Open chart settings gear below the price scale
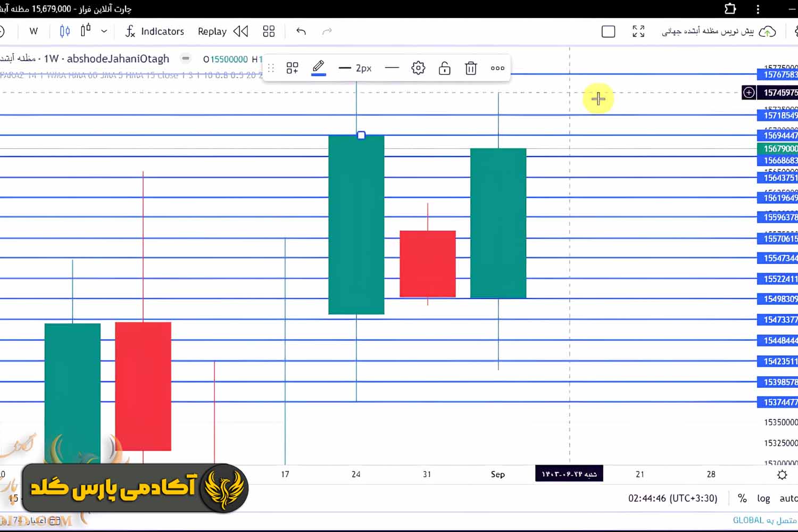This screenshot has height=532, width=798. 782,475
